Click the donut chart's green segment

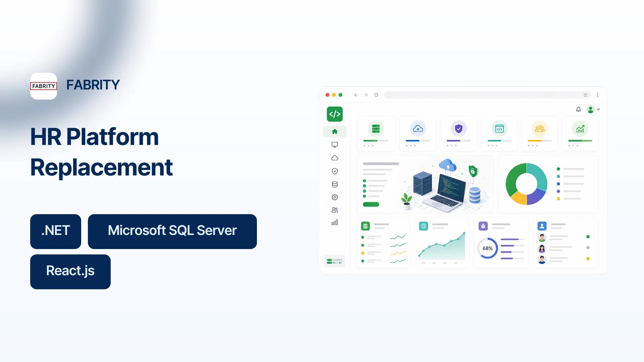[x=512, y=179]
